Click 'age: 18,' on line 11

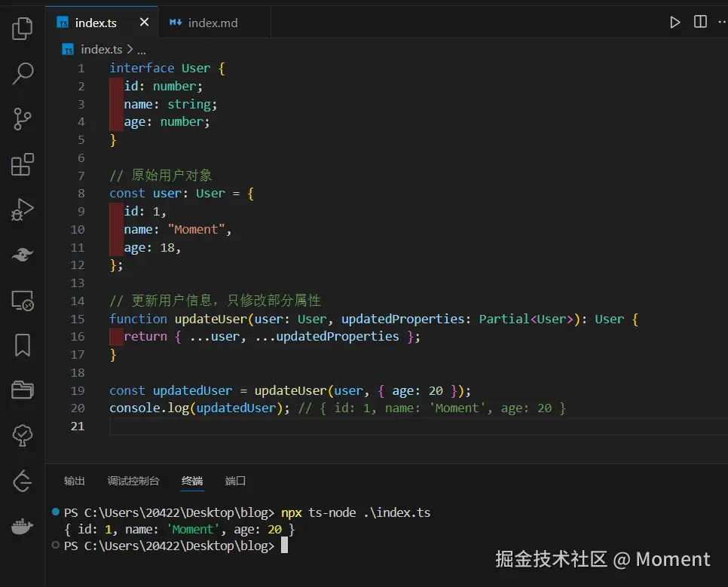point(152,248)
